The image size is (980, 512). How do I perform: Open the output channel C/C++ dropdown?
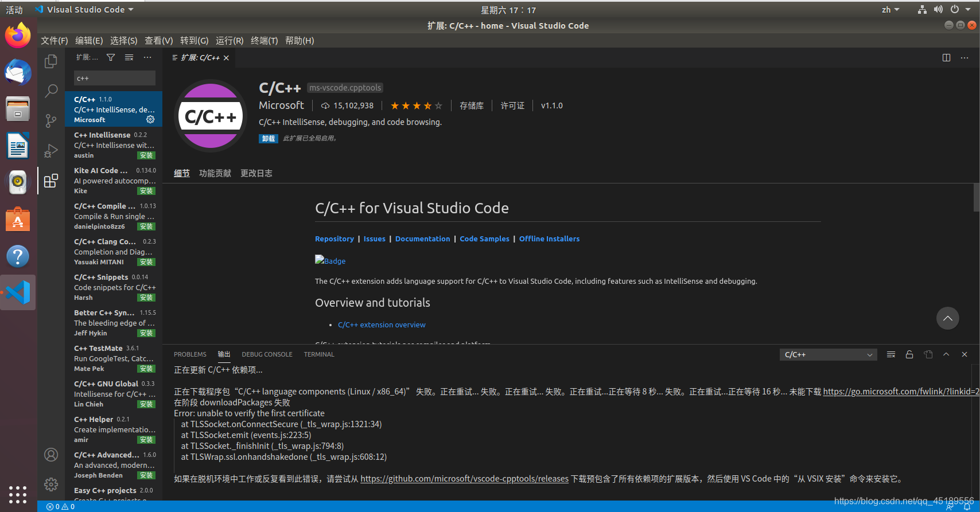point(828,354)
